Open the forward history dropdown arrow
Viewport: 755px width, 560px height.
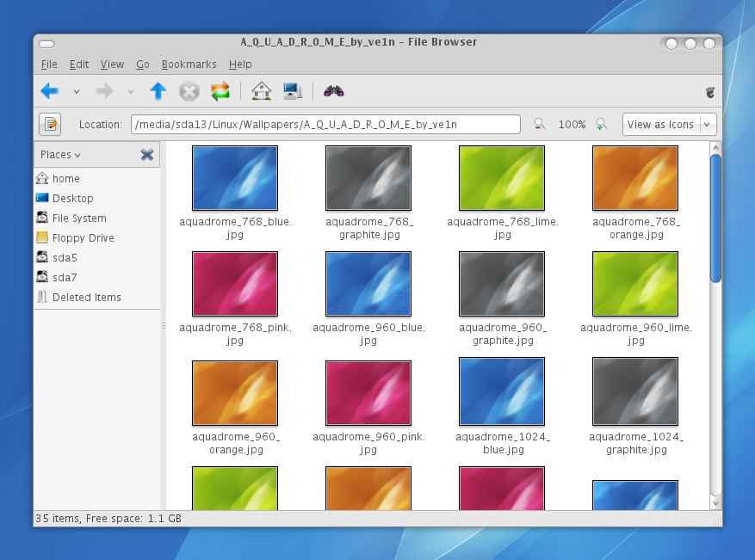[131, 91]
